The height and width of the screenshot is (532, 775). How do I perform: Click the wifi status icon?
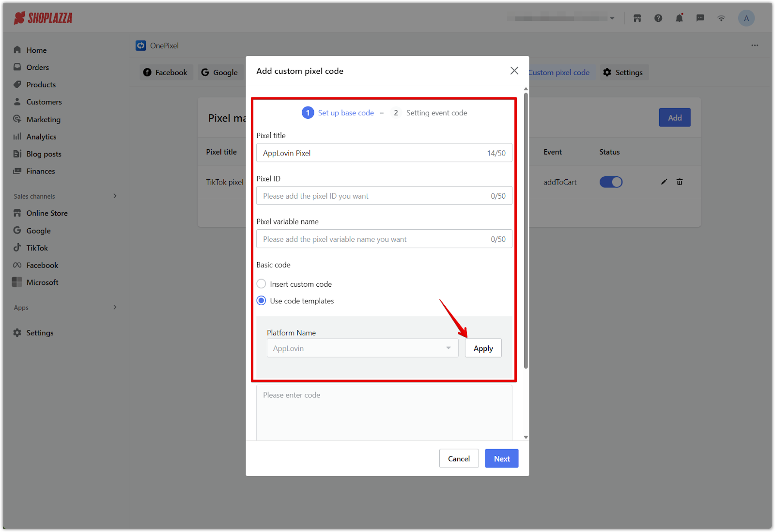click(722, 18)
